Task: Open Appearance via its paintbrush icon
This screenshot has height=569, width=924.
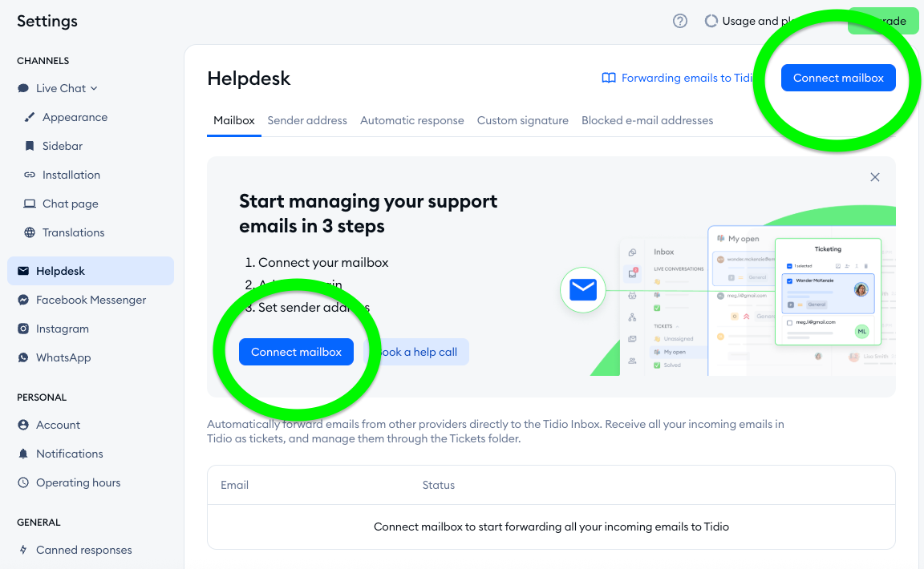Action: coord(30,117)
